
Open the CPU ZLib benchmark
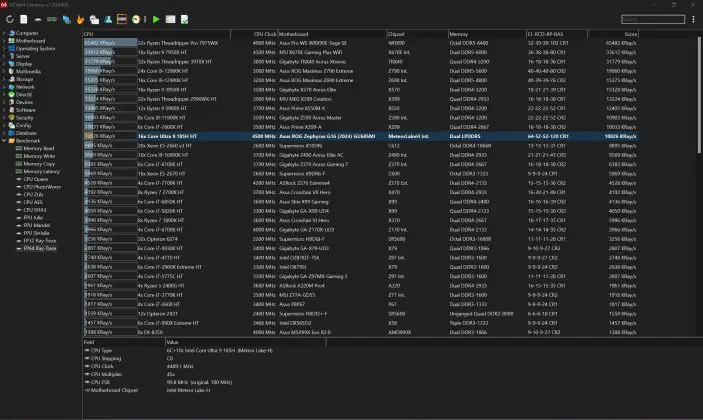coord(33,195)
